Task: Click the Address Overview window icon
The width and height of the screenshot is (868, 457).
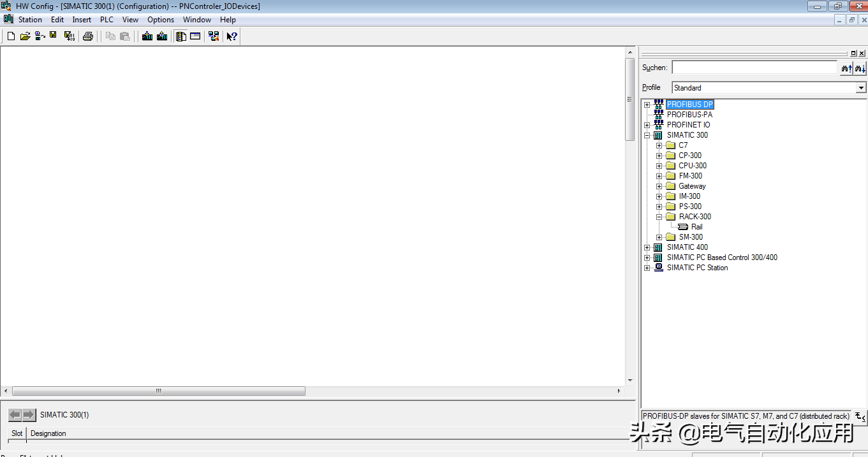Action: point(195,36)
